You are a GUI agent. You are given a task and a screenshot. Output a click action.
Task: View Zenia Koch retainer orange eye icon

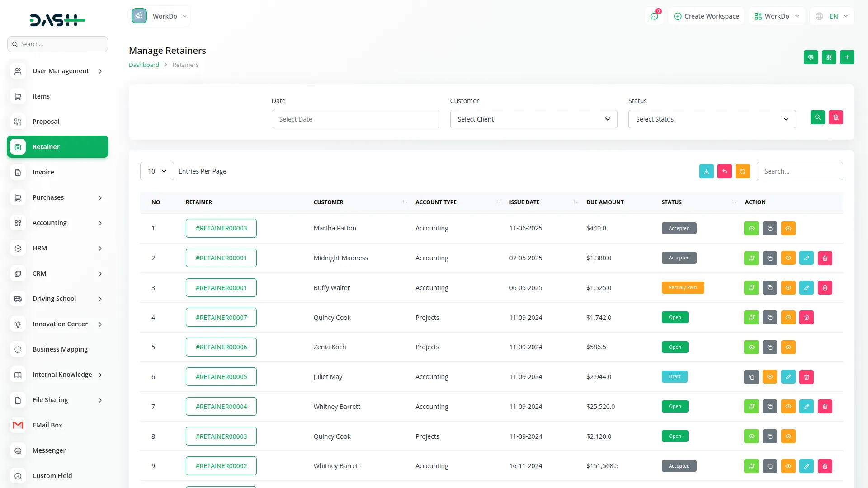[788, 347]
